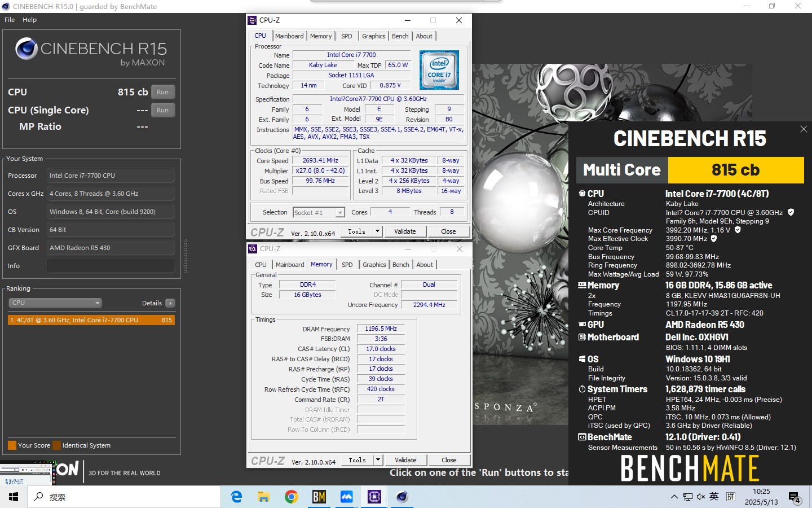Expand Tools arrow in lower CPU-Z window
This screenshot has height=508, width=812.
click(378, 460)
